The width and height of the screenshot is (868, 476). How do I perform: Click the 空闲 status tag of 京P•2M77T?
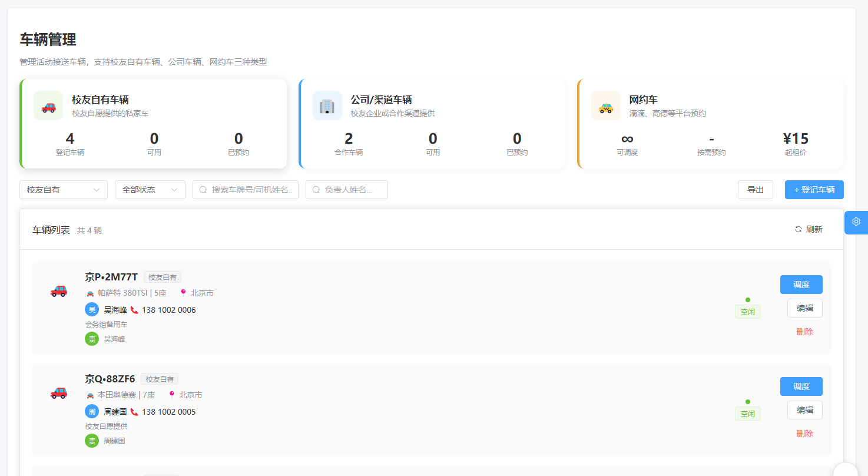pyautogui.click(x=748, y=312)
